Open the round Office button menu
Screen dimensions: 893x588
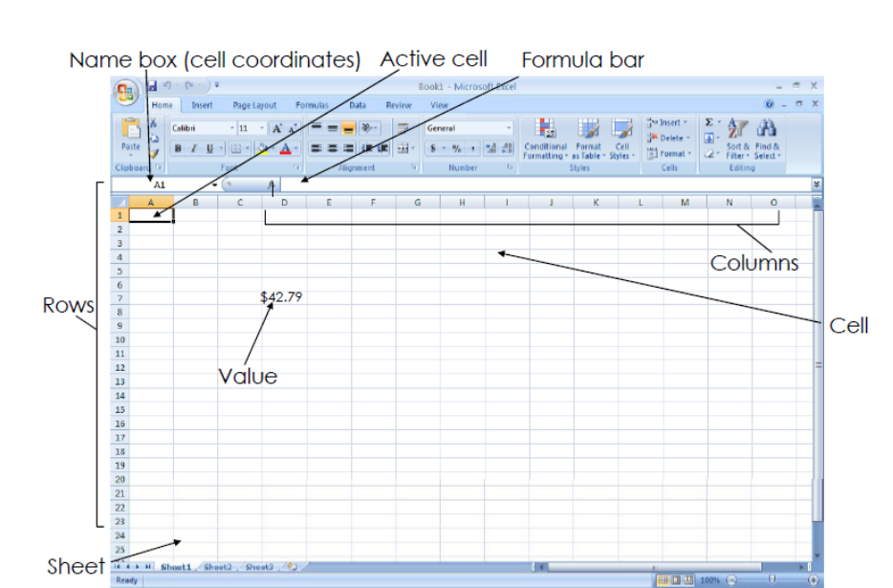[125, 93]
